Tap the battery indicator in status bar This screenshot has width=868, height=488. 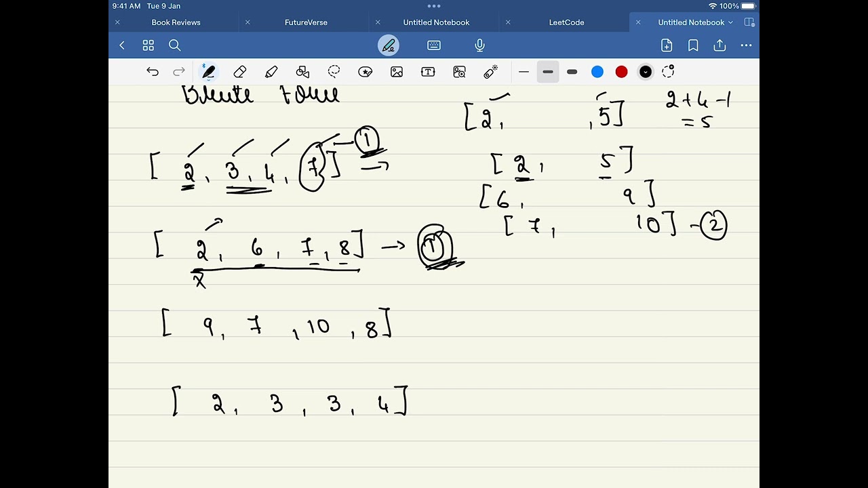(748, 6)
